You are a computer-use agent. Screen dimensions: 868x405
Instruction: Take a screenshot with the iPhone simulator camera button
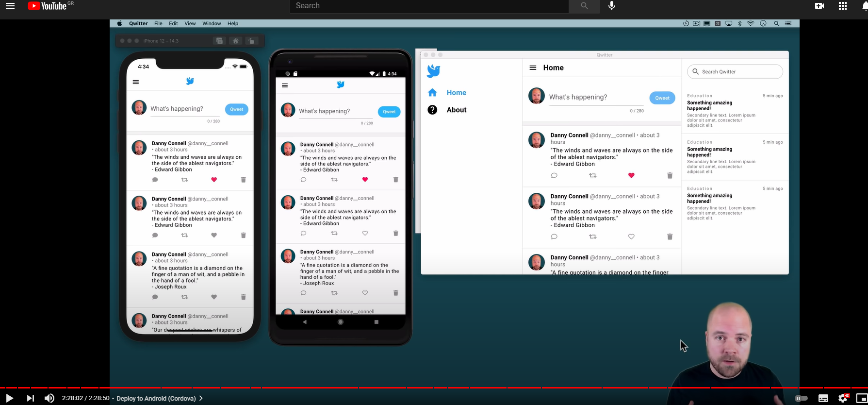219,41
